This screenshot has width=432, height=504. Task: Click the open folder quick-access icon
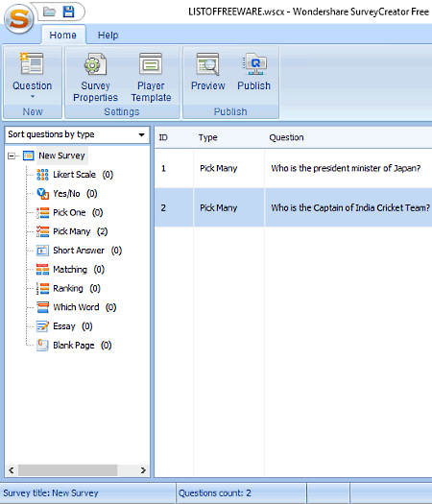[50, 12]
